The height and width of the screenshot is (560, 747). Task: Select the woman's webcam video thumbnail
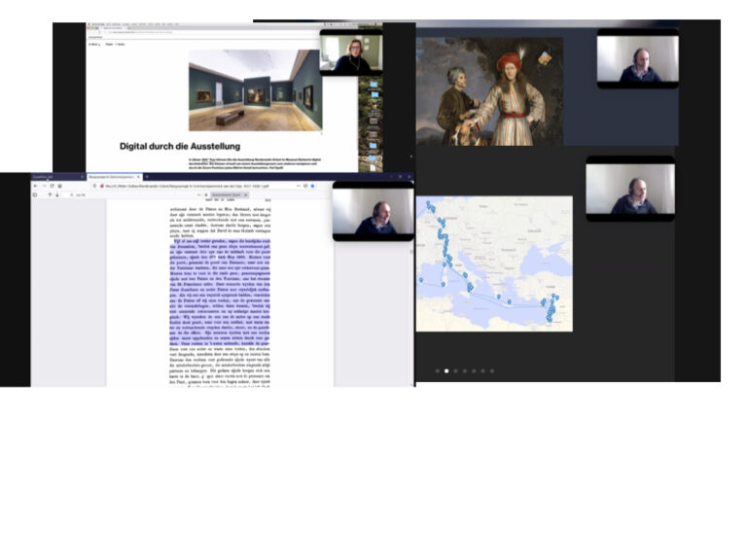[351, 52]
